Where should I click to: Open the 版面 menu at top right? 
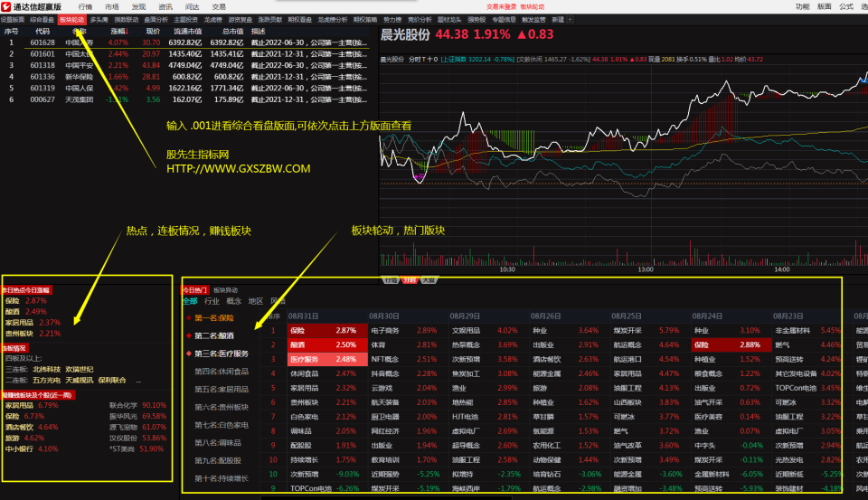pos(825,6)
